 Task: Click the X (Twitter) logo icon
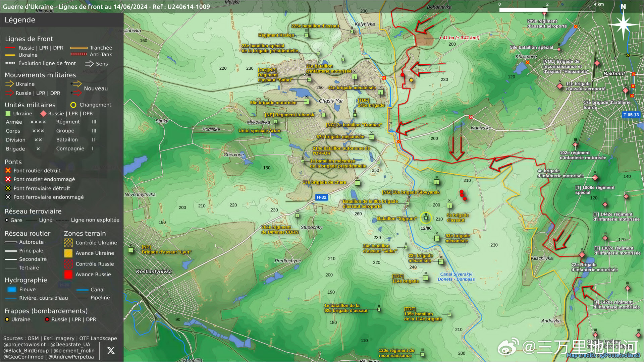point(111,351)
